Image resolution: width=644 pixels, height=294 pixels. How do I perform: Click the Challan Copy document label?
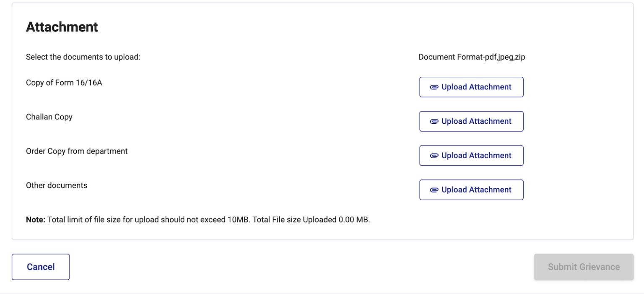pos(49,117)
